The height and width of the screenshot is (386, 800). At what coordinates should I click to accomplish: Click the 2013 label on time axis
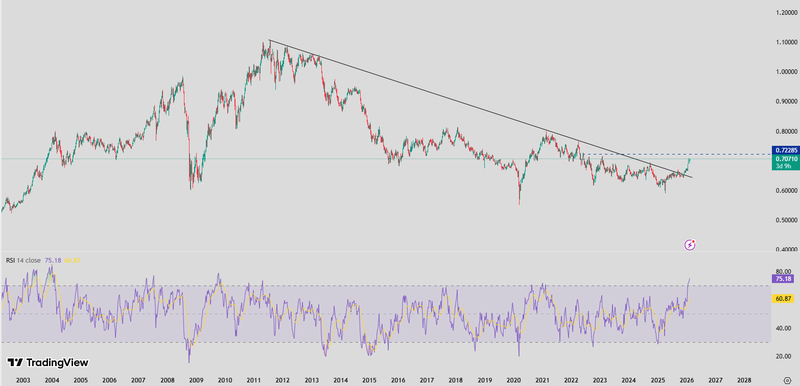[x=312, y=380]
